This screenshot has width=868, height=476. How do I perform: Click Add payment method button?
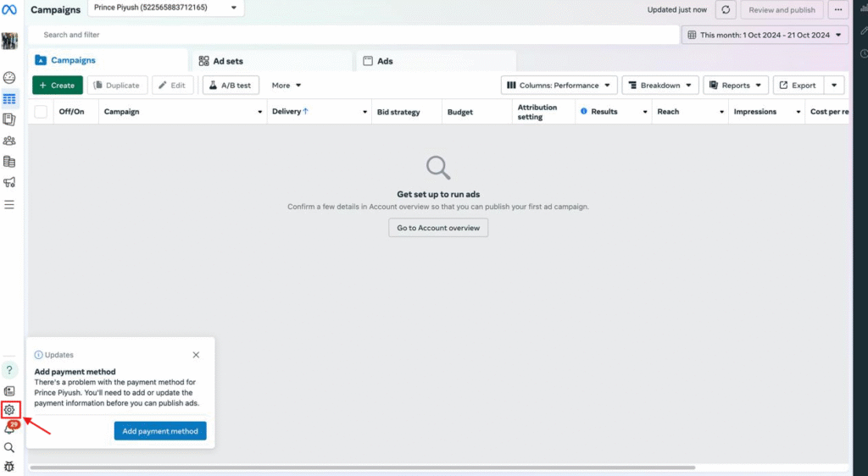160,431
